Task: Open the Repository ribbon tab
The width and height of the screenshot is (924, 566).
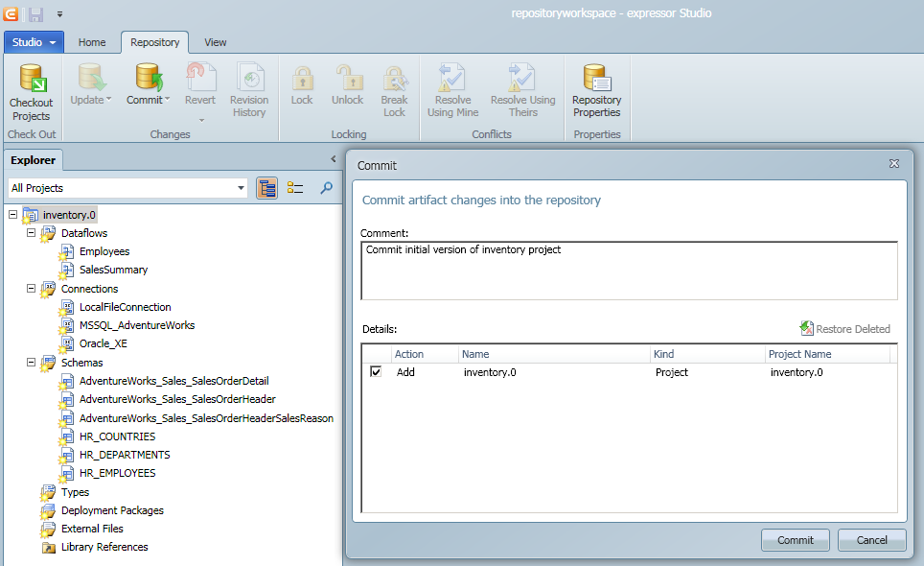Action: (x=155, y=42)
